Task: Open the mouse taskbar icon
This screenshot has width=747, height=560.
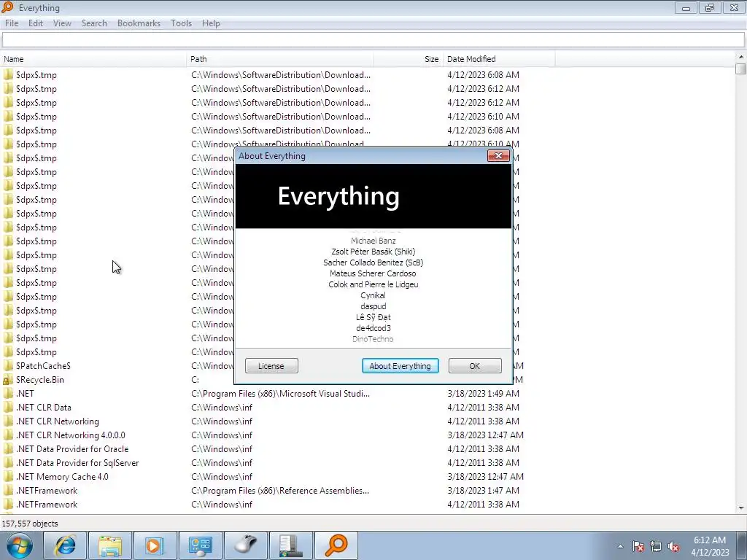Action: tap(245, 545)
